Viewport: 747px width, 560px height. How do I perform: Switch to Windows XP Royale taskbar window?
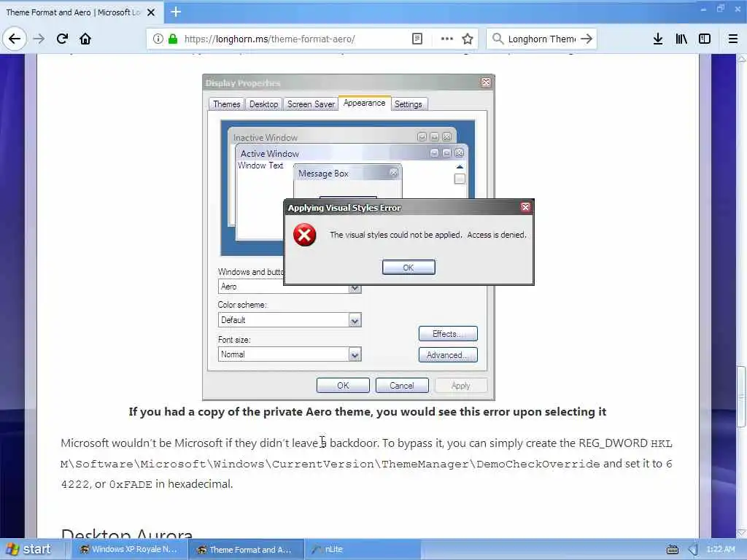tap(128, 550)
